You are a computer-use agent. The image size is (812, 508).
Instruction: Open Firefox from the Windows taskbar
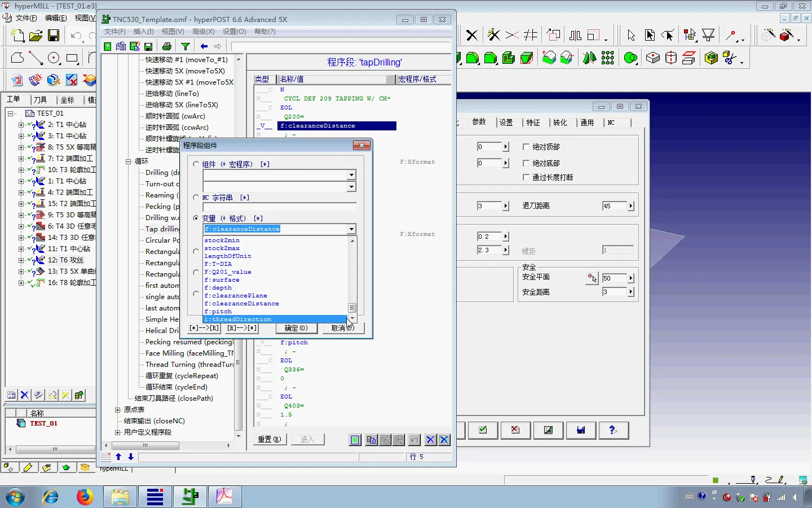[85, 497]
